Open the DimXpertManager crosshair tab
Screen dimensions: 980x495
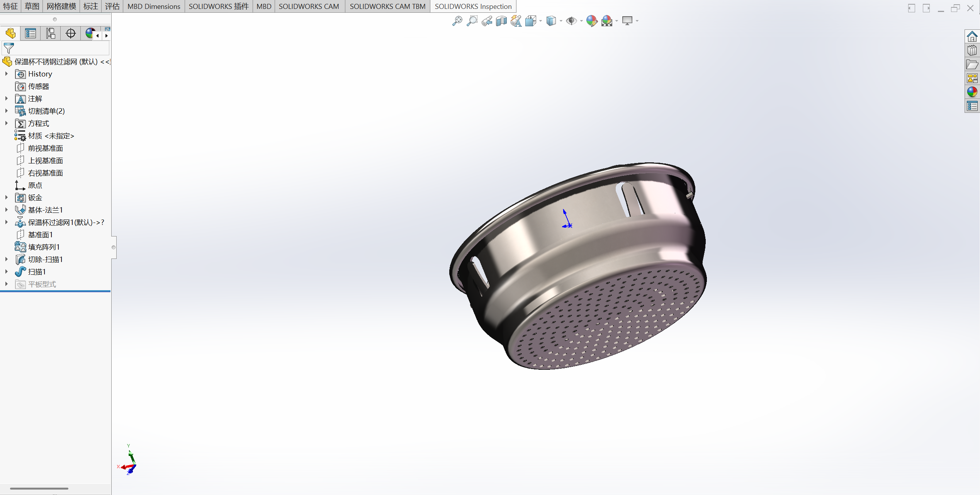tap(71, 34)
